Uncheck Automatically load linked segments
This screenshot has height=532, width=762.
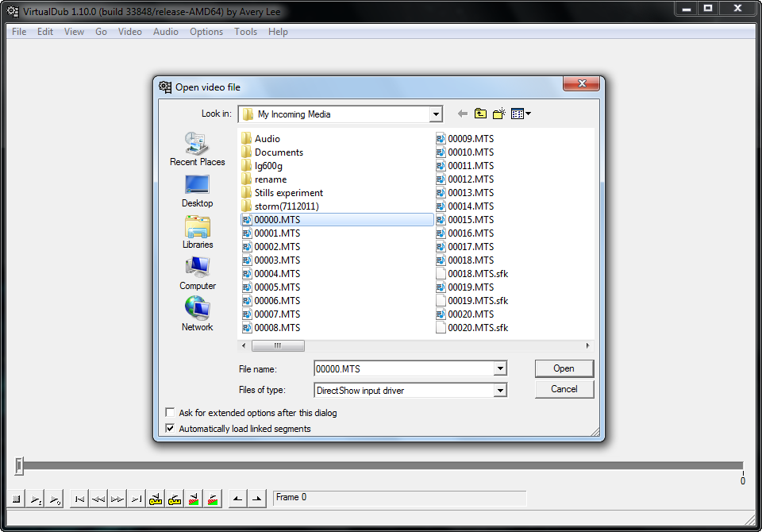point(170,429)
